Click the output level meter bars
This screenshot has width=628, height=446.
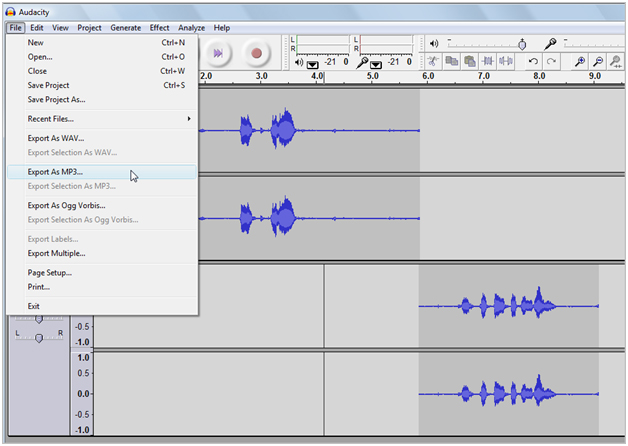tap(323, 44)
